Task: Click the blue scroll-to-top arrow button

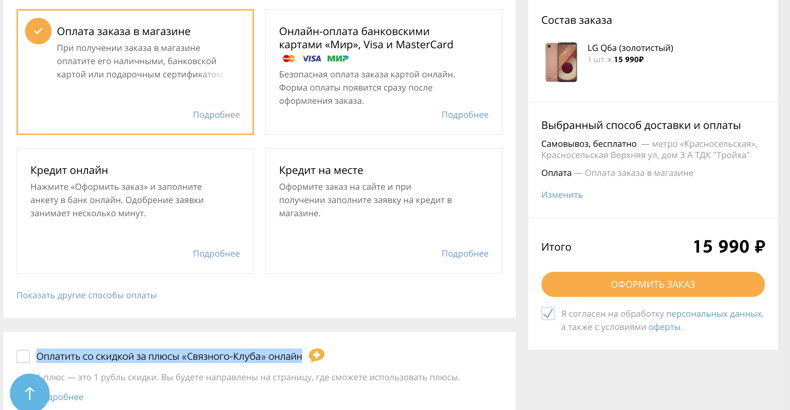Action: (x=30, y=393)
